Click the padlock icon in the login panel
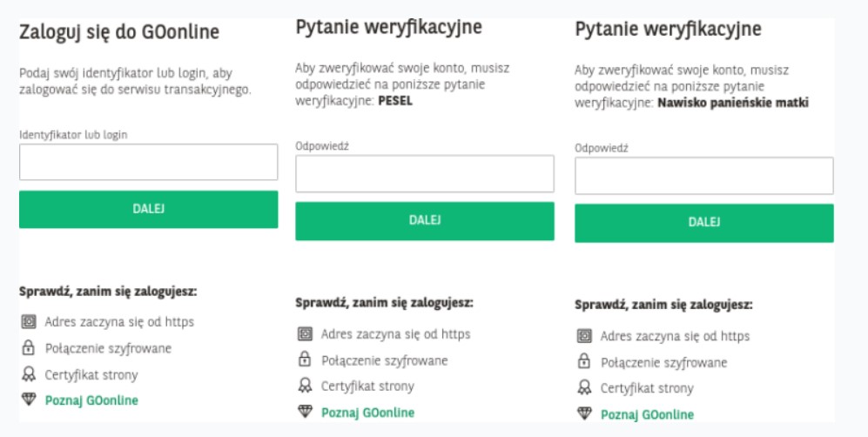 pos(28,348)
